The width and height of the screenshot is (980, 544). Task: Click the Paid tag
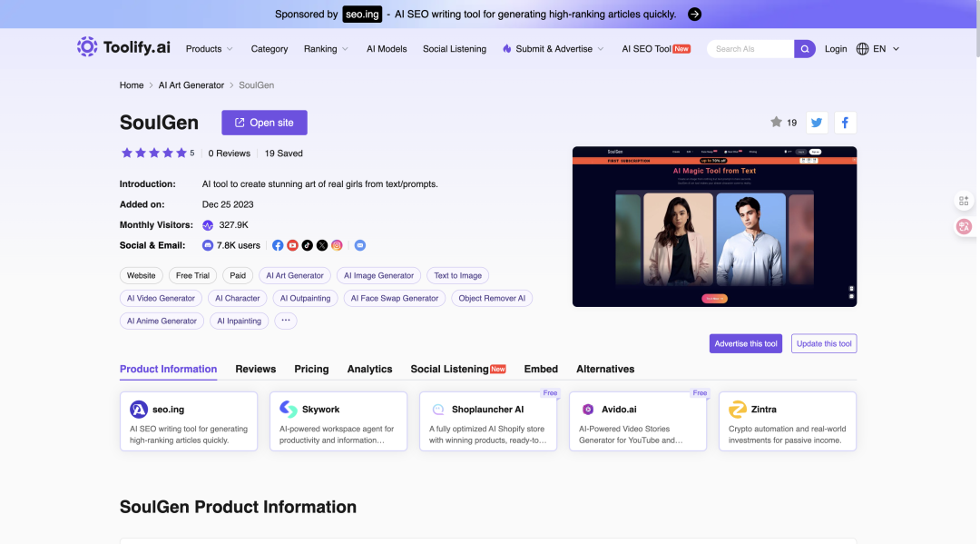pyautogui.click(x=238, y=275)
